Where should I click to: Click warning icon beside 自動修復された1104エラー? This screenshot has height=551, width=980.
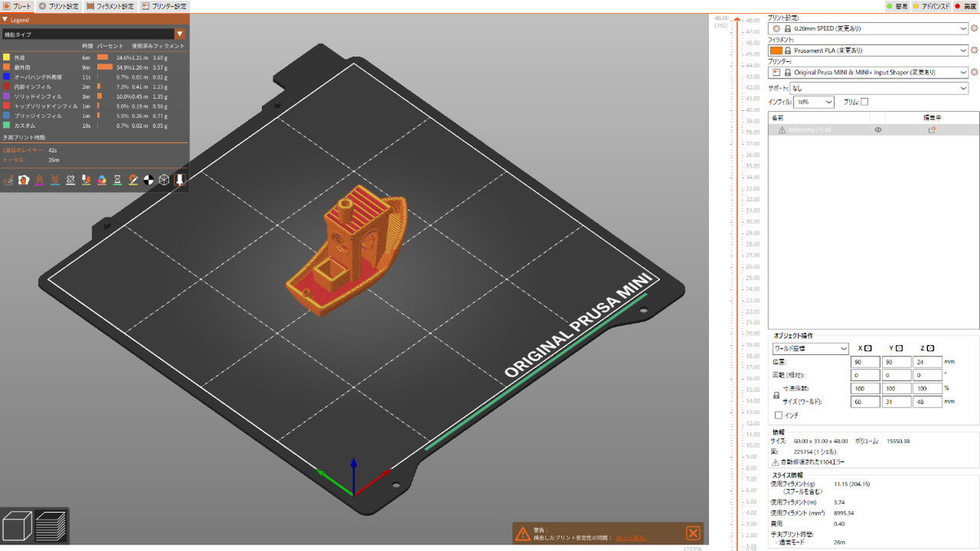(775, 461)
